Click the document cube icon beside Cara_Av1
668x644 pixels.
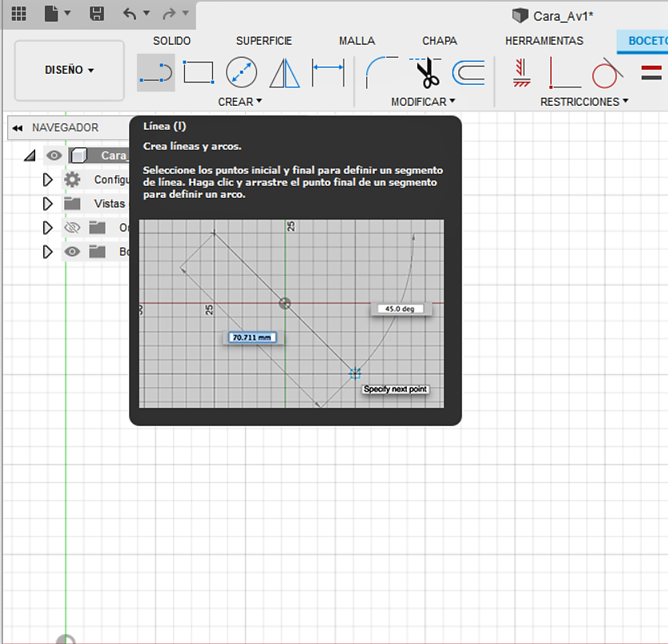pos(520,16)
